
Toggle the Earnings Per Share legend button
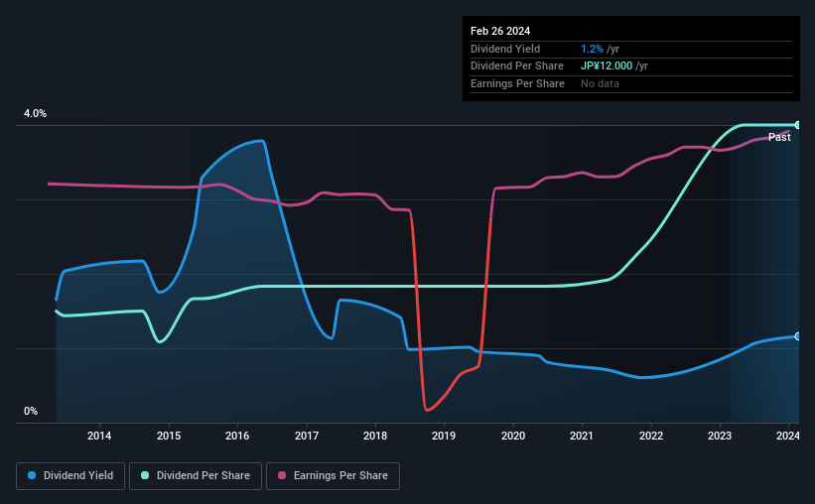333,476
